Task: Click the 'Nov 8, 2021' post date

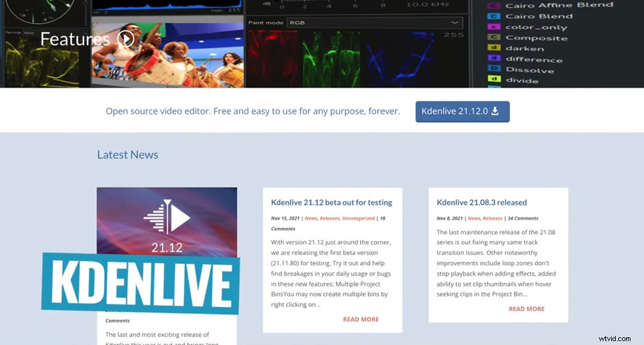Action: (x=450, y=218)
